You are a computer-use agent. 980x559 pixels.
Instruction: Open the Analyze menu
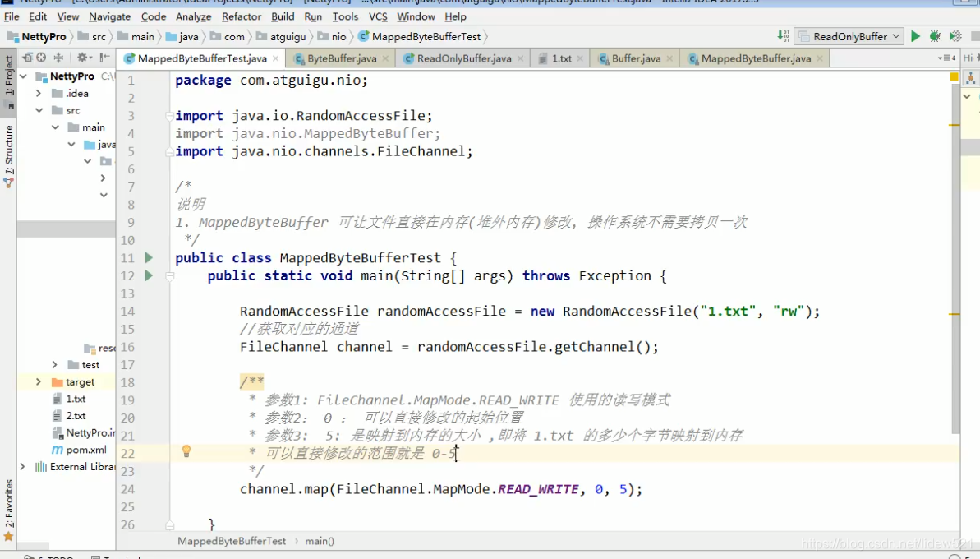click(x=193, y=16)
